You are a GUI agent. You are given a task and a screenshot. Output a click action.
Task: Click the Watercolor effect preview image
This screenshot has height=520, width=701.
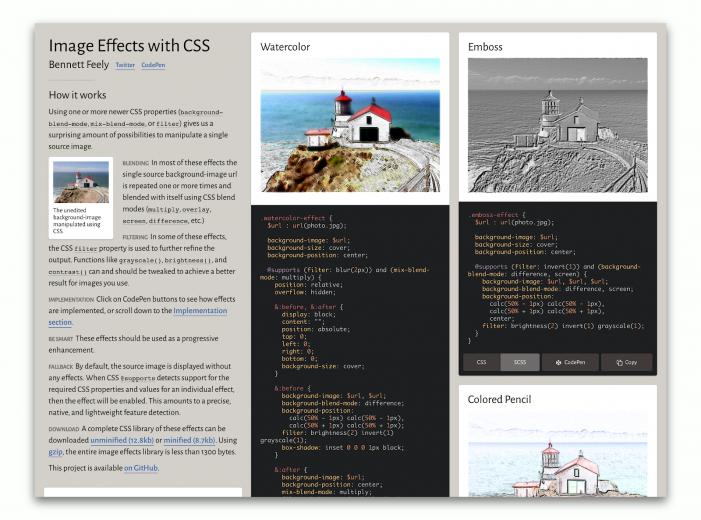(349, 125)
